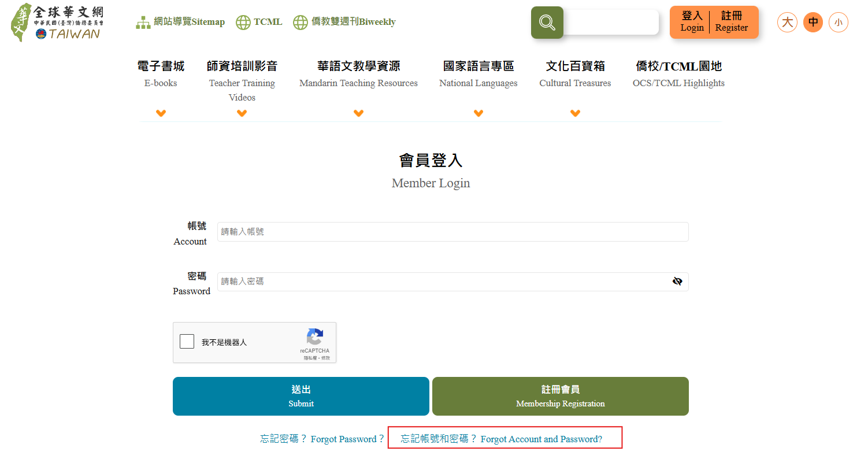This screenshot has height=459, width=868.
Task: Click the Sitemap hierarchy icon
Action: pyautogui.click(x=143, y=23)
